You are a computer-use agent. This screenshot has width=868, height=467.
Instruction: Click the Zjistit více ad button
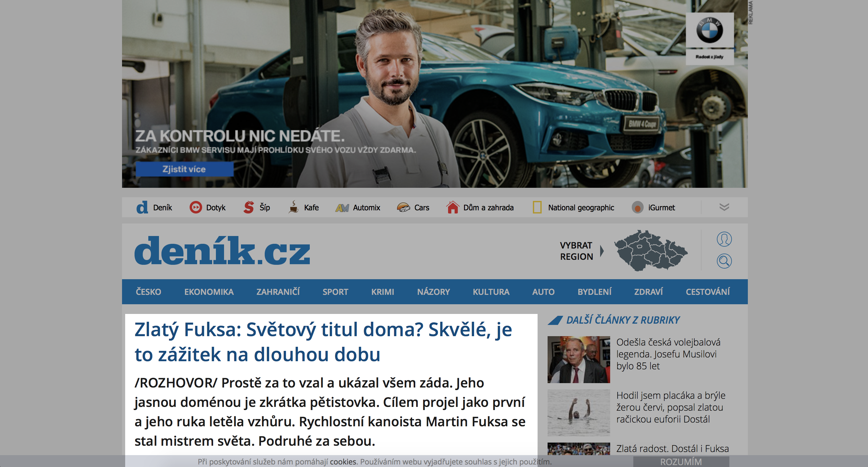[184, 169]
